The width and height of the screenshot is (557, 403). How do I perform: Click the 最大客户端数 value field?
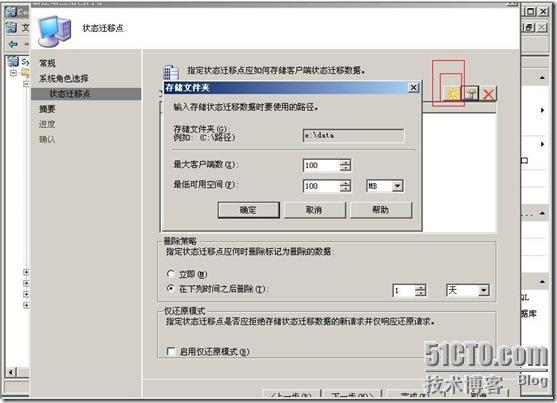[x=321, y=165]
